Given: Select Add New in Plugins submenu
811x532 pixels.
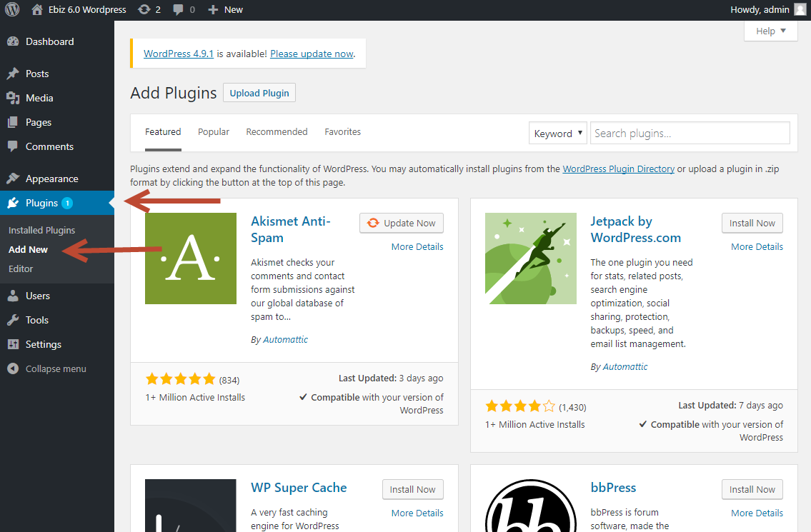Looking at the screenshot, I should [28, 249].
